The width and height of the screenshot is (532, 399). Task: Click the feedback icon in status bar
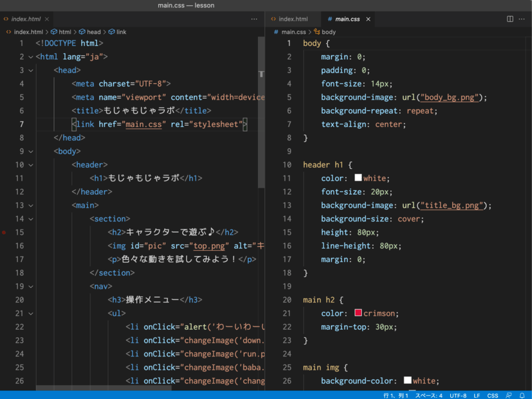[x=508, y=395]
